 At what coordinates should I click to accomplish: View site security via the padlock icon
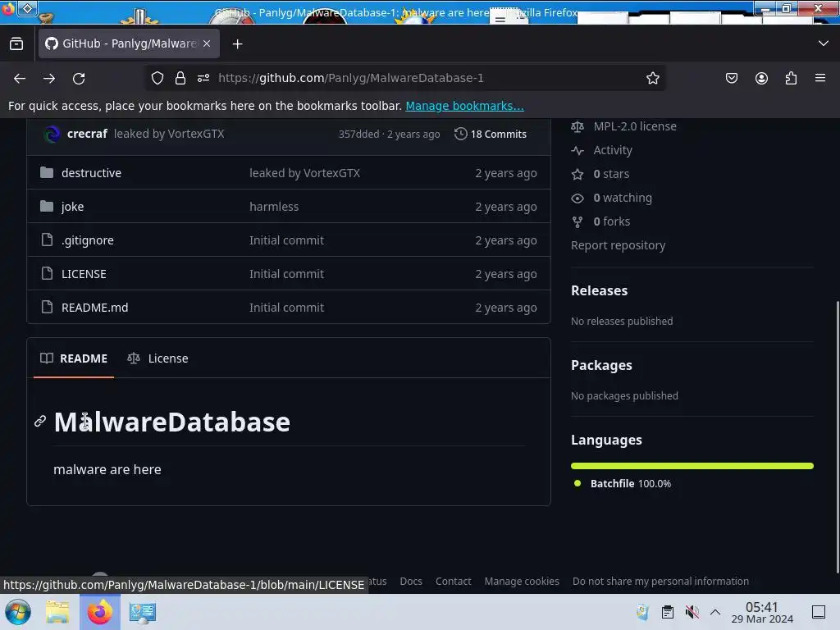[180, 78]
